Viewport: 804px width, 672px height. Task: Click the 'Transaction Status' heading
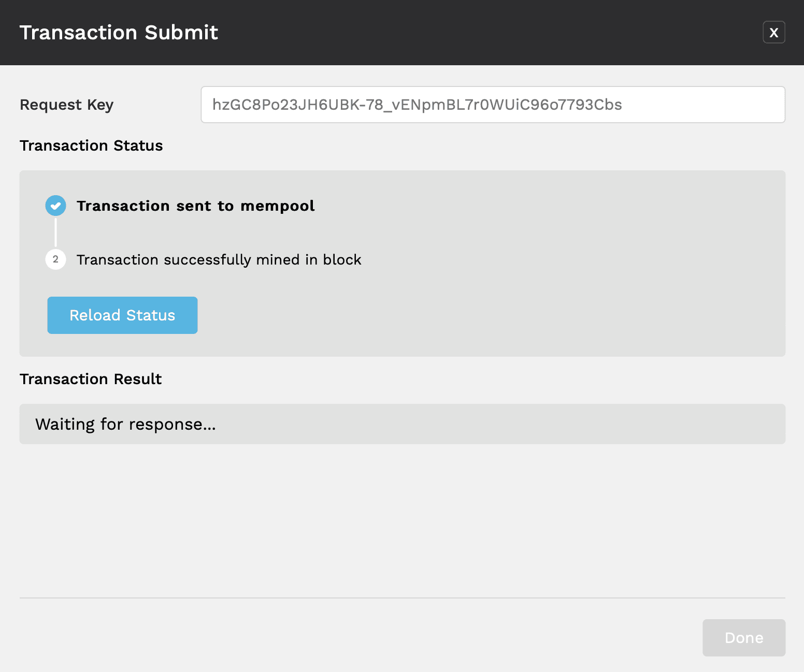[91, 145]
